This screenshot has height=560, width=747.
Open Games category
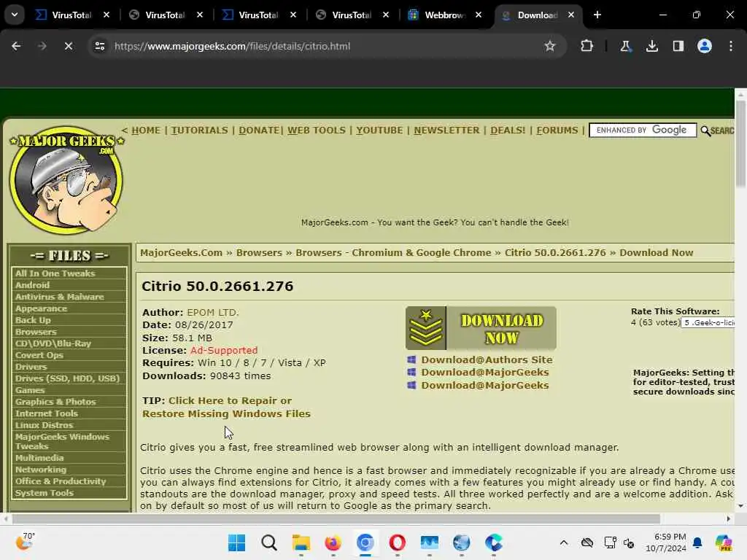(29, 390)
